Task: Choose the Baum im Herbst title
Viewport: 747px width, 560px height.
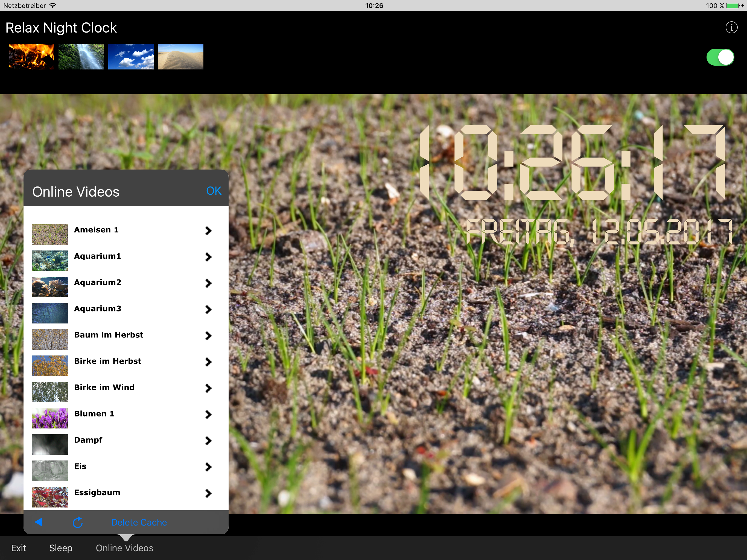Action: (109, 335)
